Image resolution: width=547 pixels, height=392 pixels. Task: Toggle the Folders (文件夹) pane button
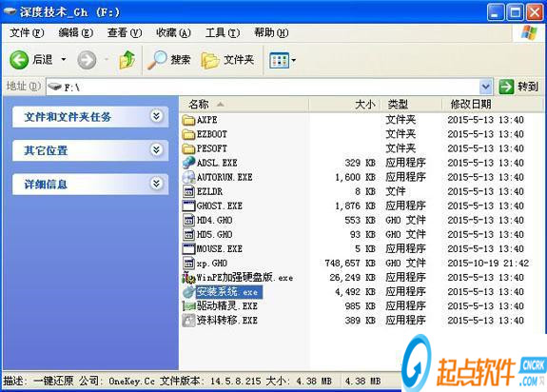(x=227, y=60)
